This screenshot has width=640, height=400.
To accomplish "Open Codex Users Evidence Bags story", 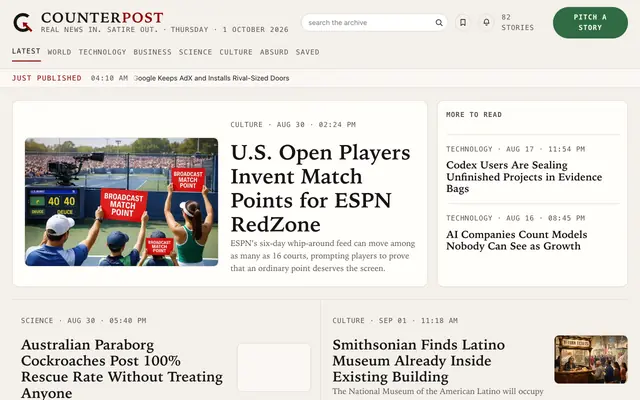I will coord(524,177).
